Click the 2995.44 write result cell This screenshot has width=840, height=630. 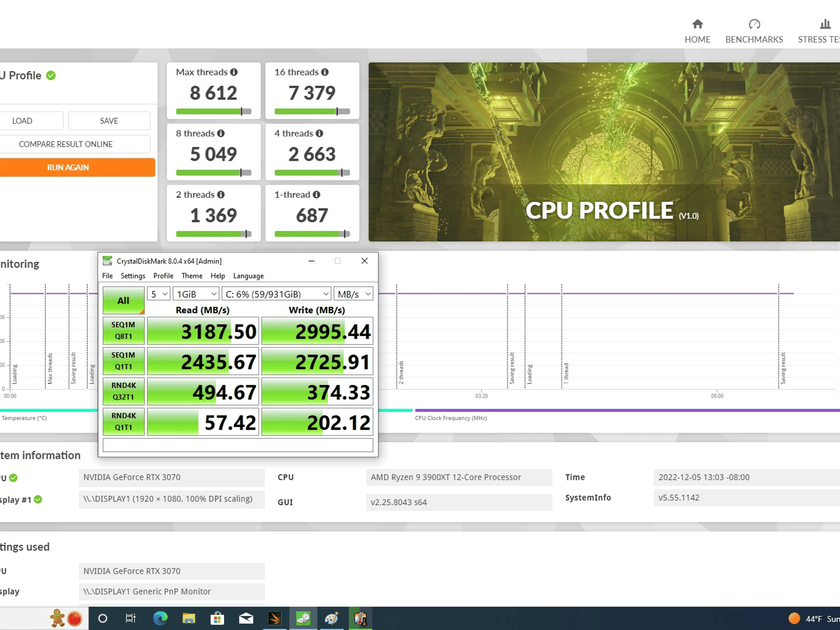[x=317, y=331]
